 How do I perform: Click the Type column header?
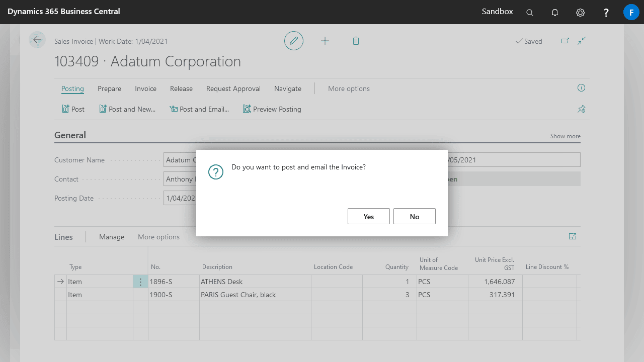(75, 267)
